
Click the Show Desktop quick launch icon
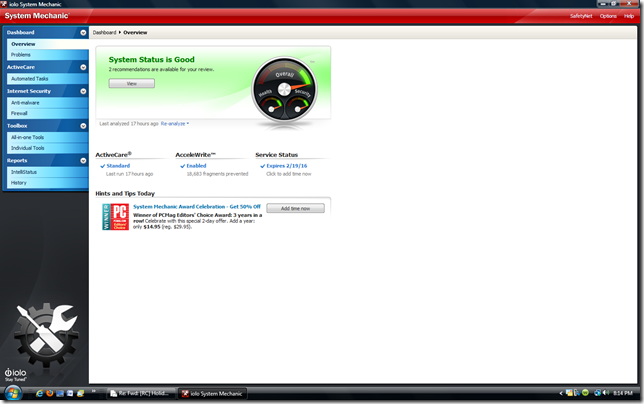pos(60,393)
